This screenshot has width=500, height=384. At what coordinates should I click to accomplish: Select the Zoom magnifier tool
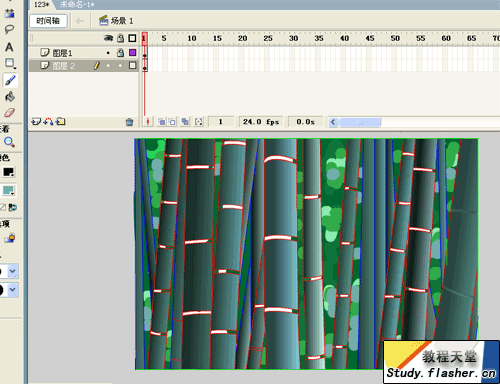[x=9, y=142]
